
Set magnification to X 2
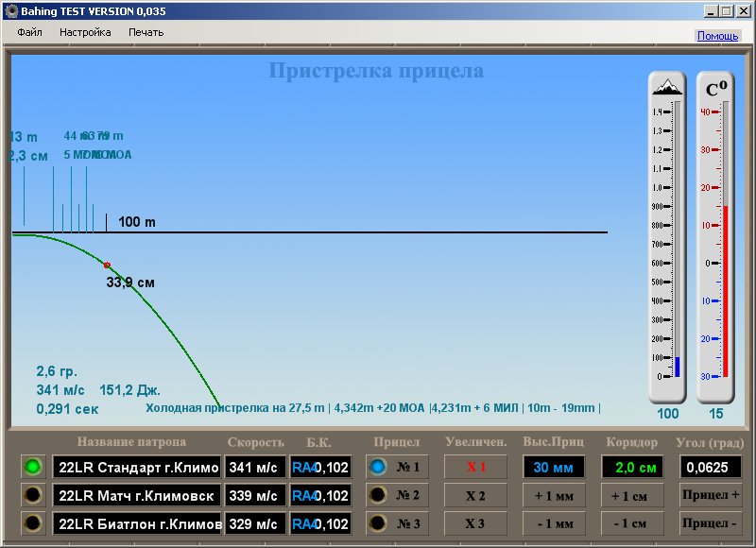click(476, 495)
